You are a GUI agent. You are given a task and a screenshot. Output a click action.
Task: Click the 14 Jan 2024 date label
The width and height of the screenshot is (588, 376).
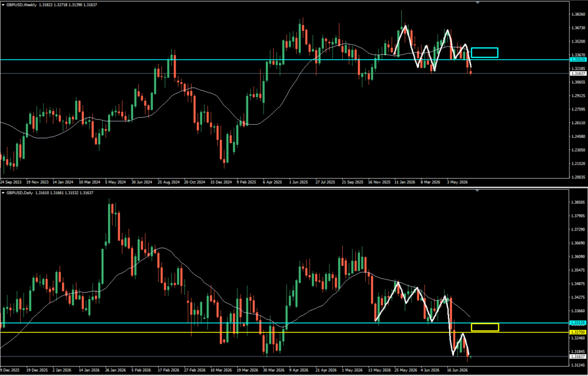[x=63, y=182]
